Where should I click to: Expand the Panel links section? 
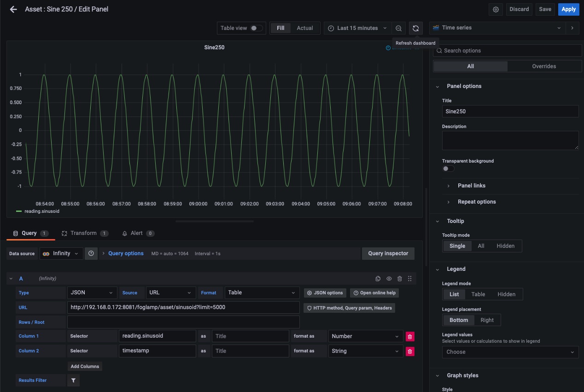click(x=471, y=186)
